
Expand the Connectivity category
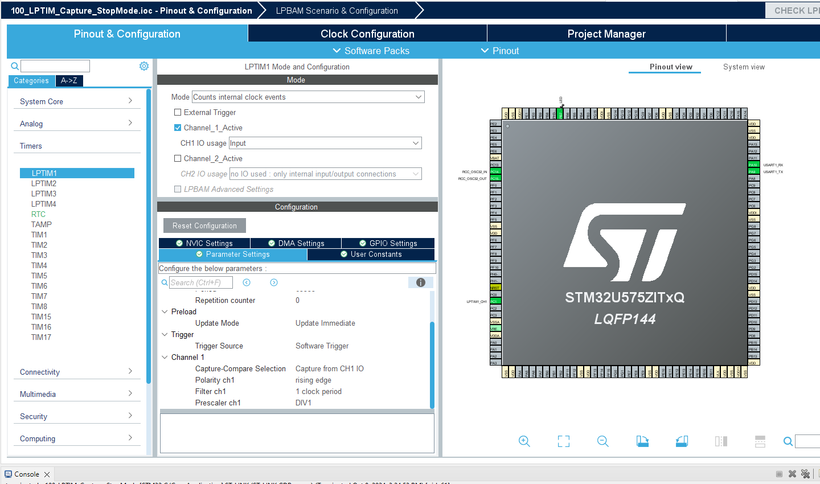click(x=76, y=372)
